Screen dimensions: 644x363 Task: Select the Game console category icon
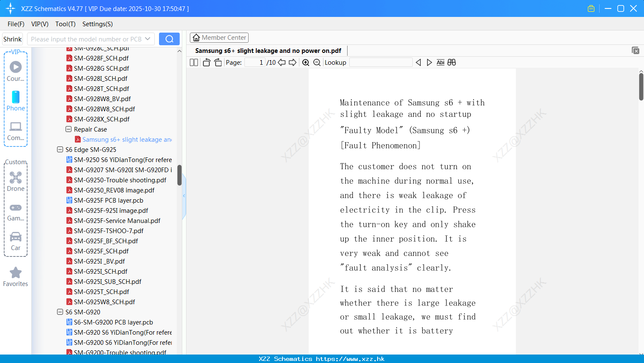(16, 212)
